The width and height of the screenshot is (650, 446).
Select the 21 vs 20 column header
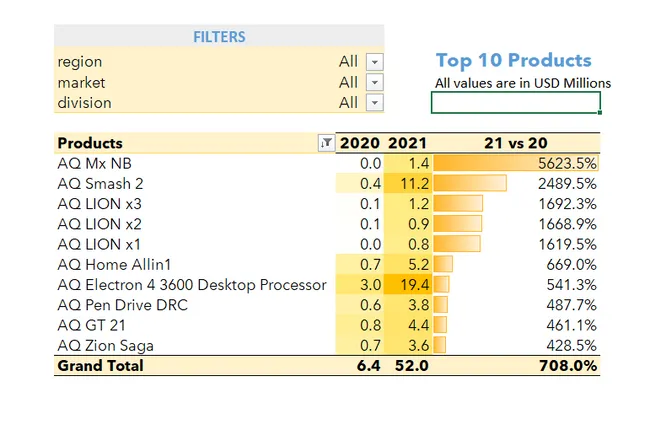(x=516, y=143)
